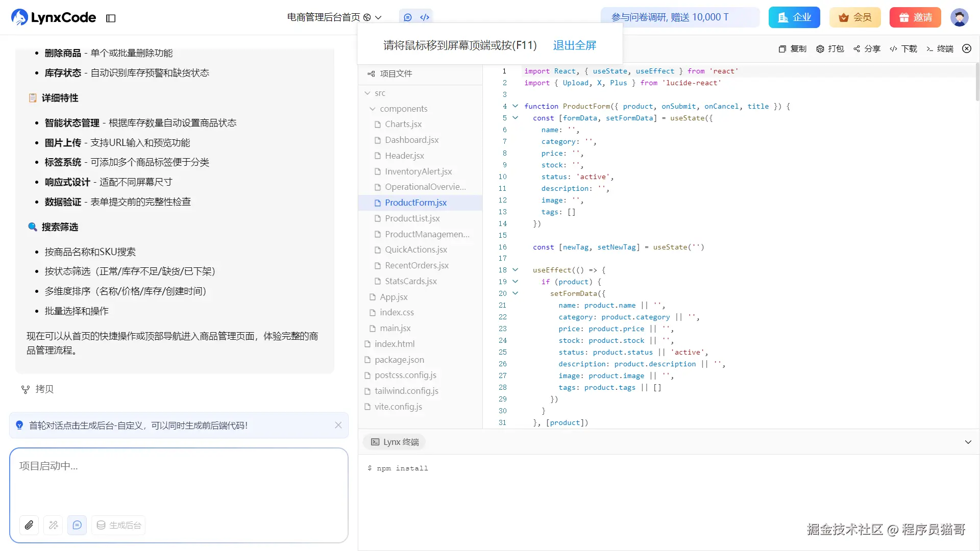Click 退出全屏 link
The image size is (980, 551).
click(x=574, y=45)
